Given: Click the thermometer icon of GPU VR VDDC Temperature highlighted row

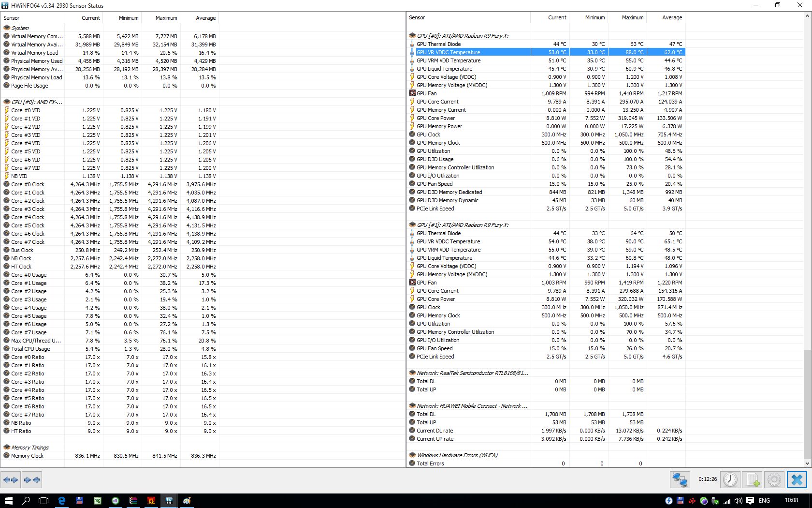Looking at the screenshot, I should click(x=412, y=52).
